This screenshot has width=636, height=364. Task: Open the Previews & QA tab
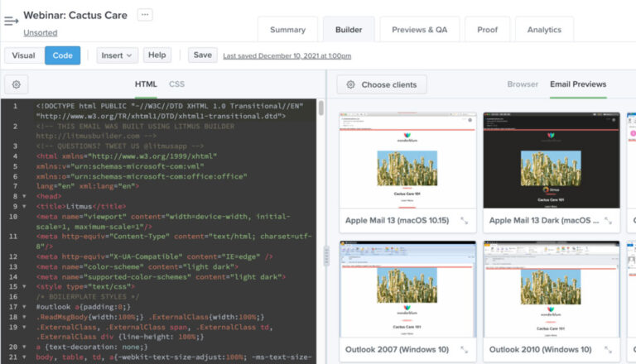419,30
